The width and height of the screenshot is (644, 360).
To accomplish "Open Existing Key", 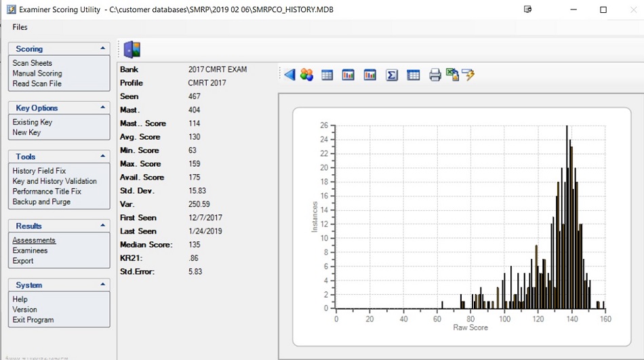I will [x=32, y=122].
